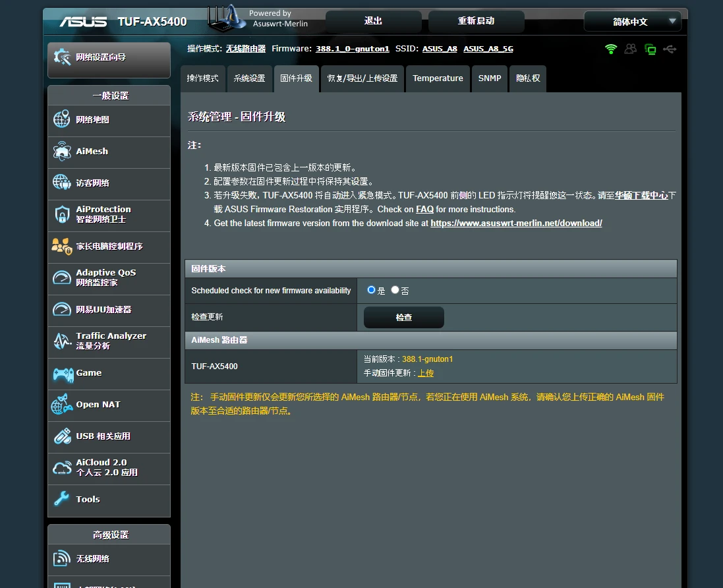The width and height of the screenshot is (723, 588).
Task: Open the 无线网络 advanced menu item
Action: (109, 559)
